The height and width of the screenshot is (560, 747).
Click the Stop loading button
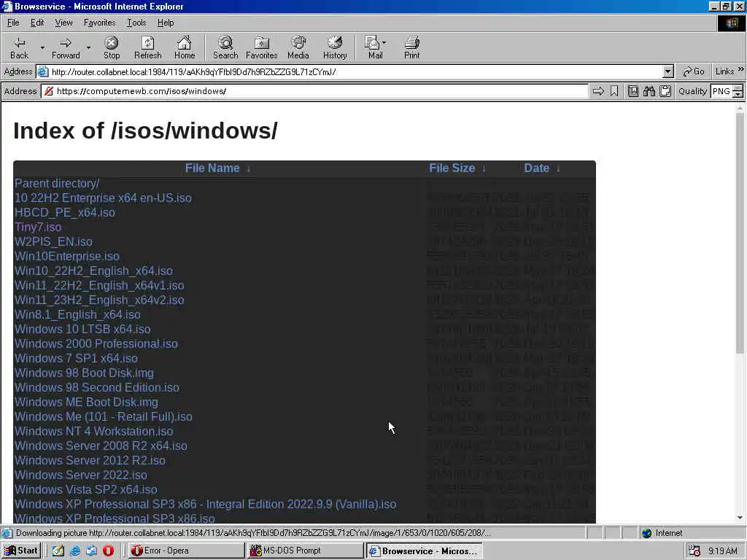[x=112, y=47]
